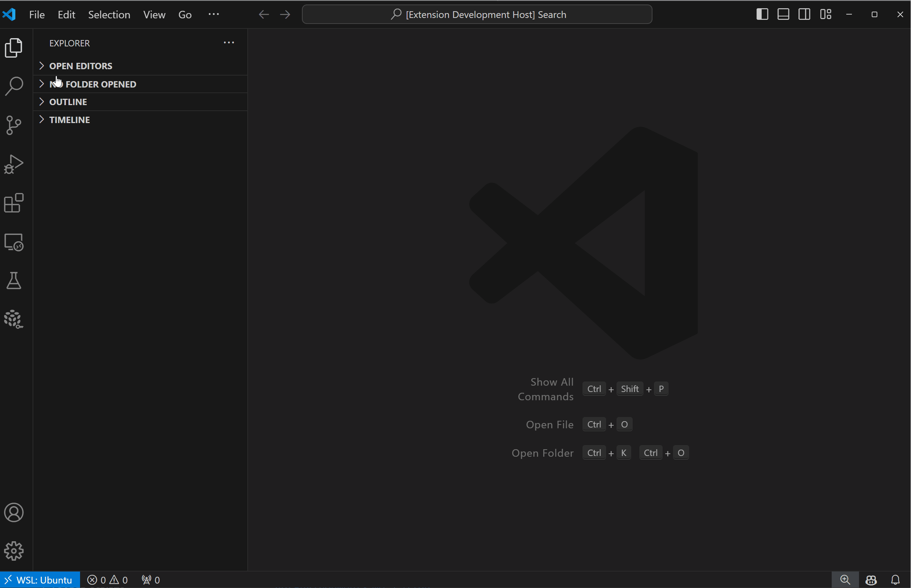Viewport: 911px width, 588px height.
Task: Open the Extensions view
Action: [x=14, y=203]
